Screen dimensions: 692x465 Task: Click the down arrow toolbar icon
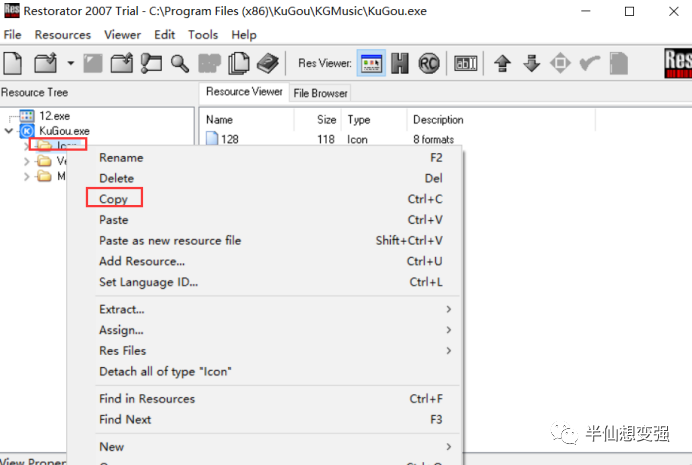pyautogui.click(x=531, y=63)
